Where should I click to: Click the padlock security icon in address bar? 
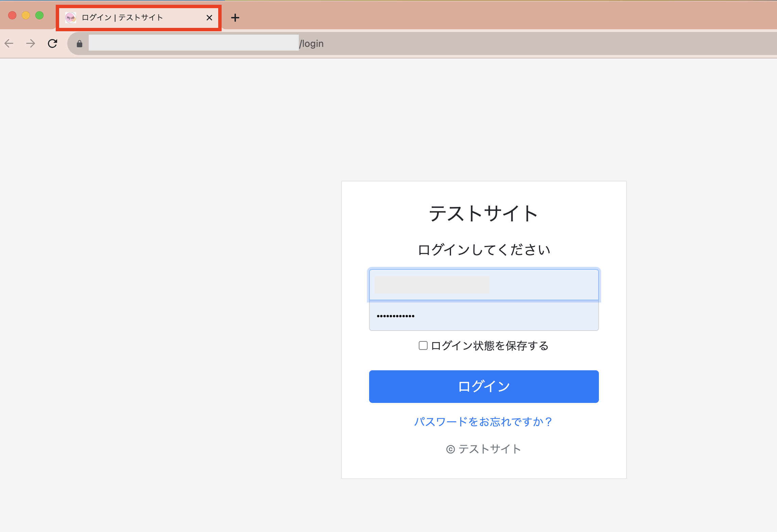[80, 43]
